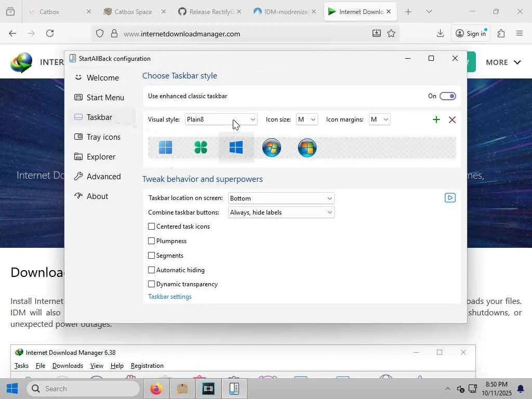532x399 pixels.
Task: Open the browser downloads panel
Action: pos(440,33)
